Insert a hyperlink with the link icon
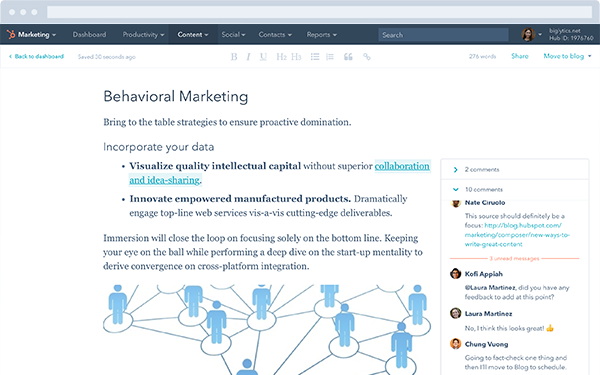The width and height of the screenshot is (600, 375). coord(367,57)
